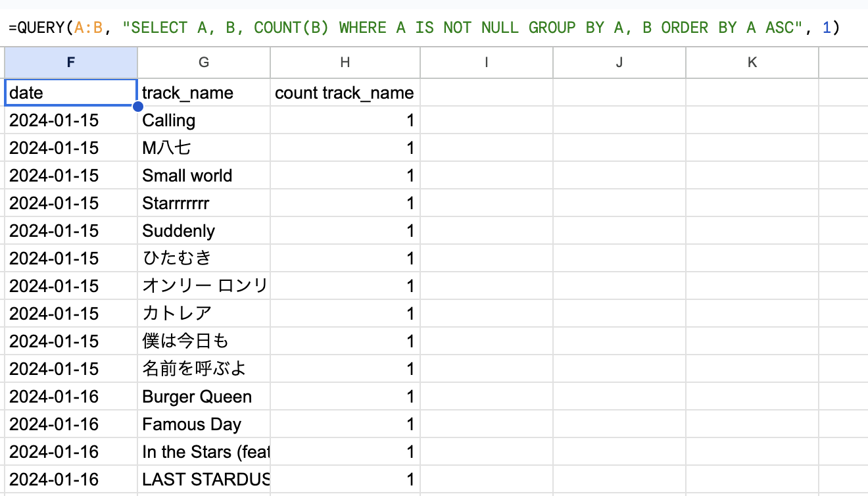The image size is (868, 496).
Task: Click the QUERY formula in the formula bar
Action: coord(423,28)
